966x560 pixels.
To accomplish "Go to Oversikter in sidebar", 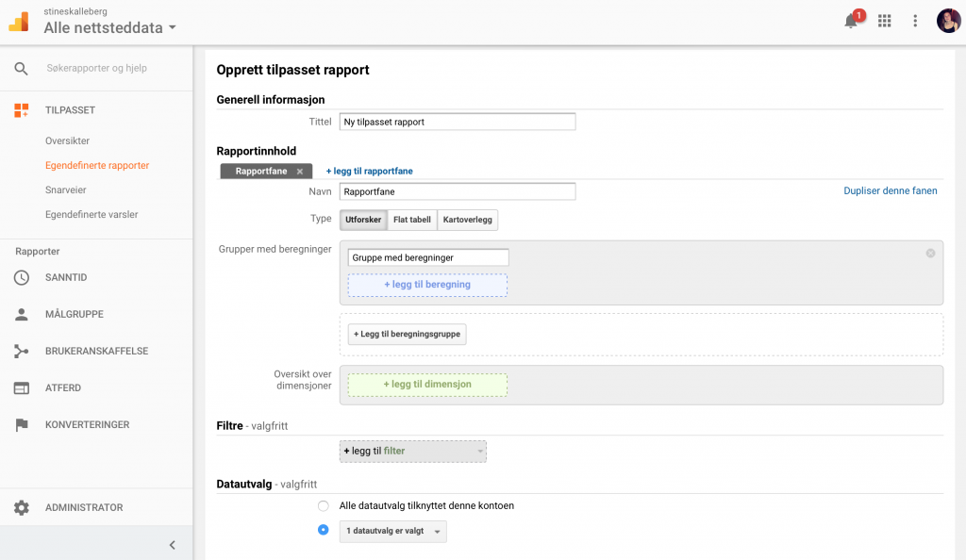I will (x=67, y=140).
